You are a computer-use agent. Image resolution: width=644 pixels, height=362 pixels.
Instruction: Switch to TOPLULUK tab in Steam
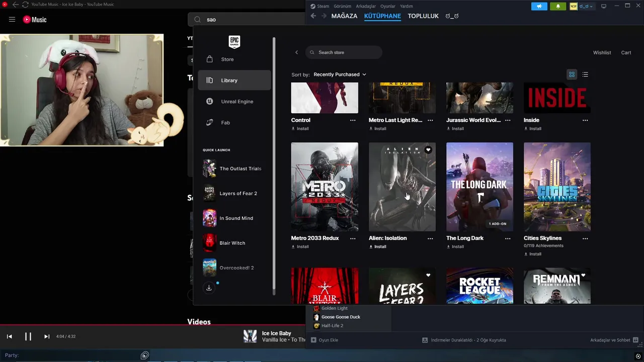423,16
